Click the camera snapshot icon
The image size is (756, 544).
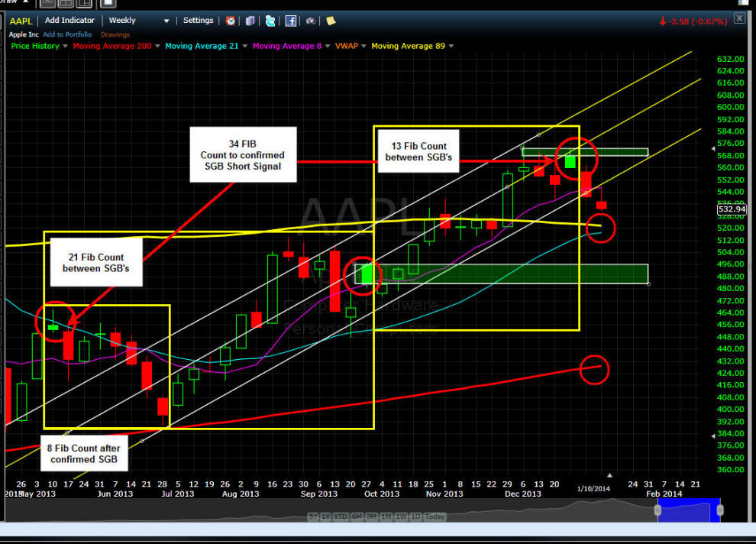point(311,21)
